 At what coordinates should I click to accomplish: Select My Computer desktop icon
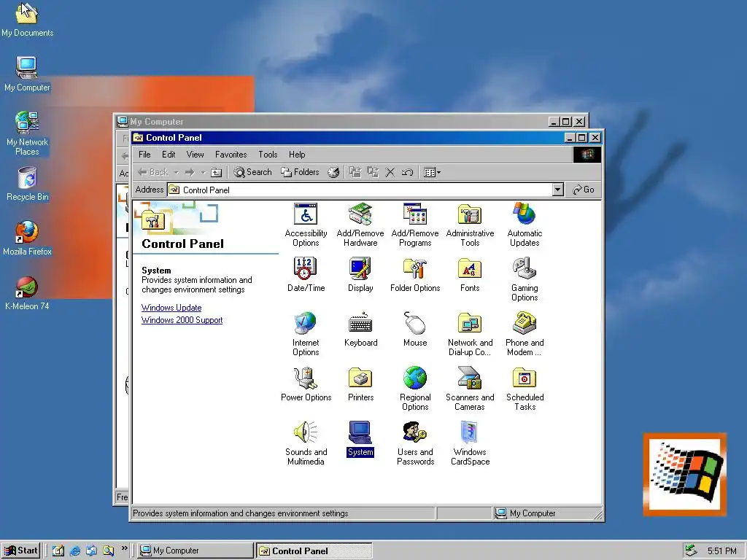(27, 74)
